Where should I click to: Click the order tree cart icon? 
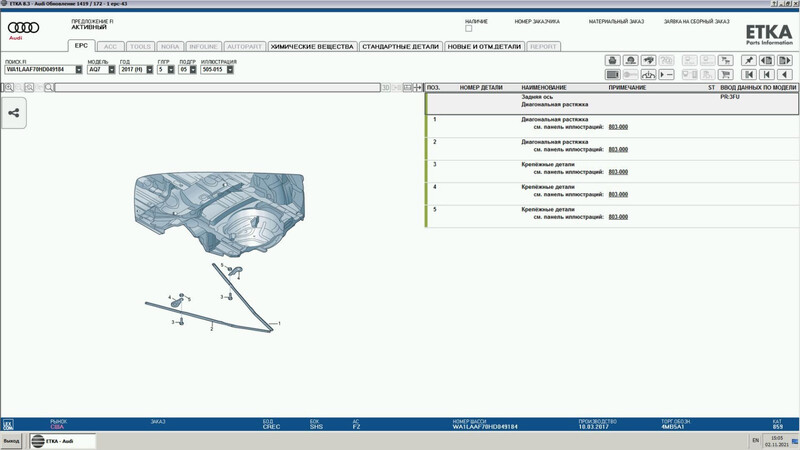[726, 60]
